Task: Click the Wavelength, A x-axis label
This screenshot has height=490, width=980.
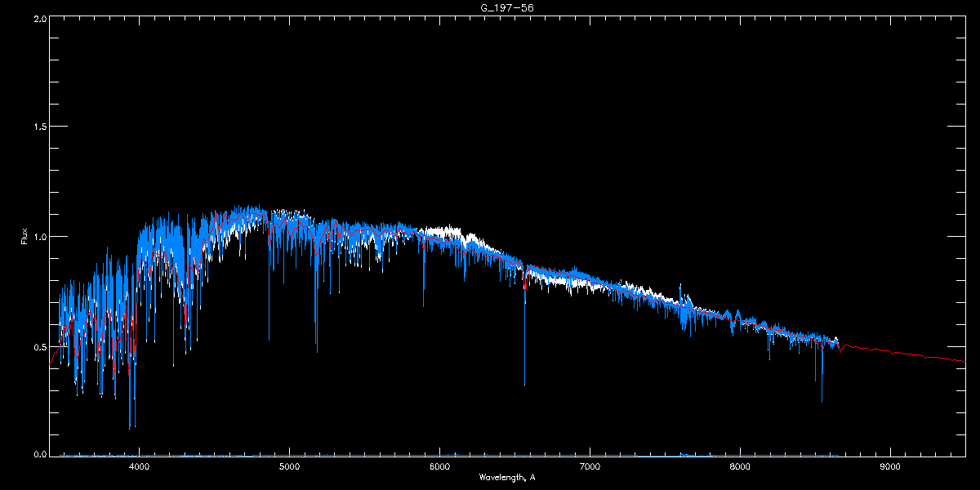Action: (x=506, y=477)
